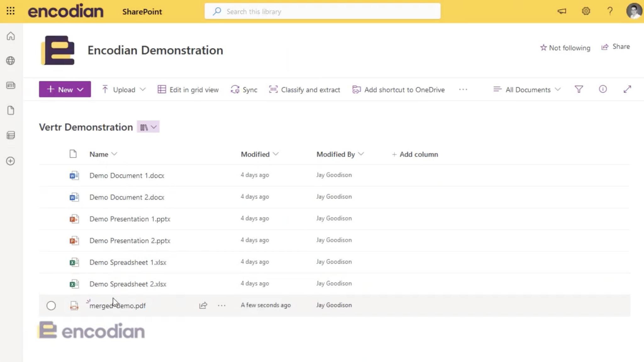Expand content with the diagonal arrow icon
The image size is (644, 362).
[x=627, y=89]
